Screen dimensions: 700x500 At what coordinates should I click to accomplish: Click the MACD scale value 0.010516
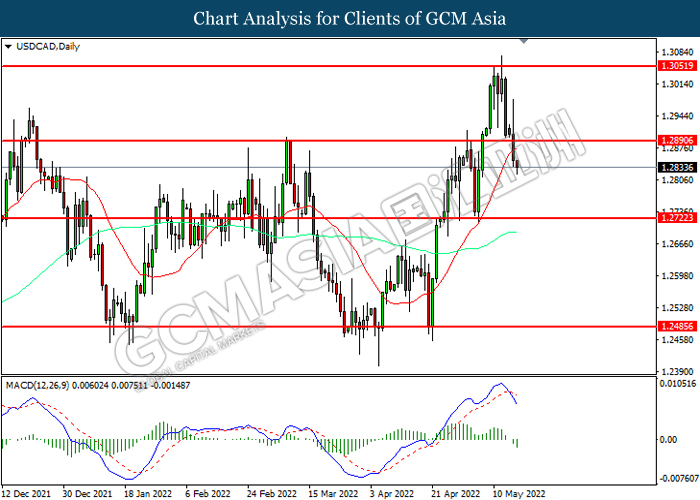678,384
